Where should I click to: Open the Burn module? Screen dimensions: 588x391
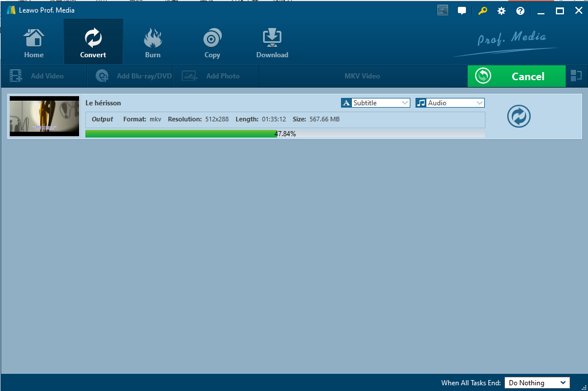tap(152, 43)
